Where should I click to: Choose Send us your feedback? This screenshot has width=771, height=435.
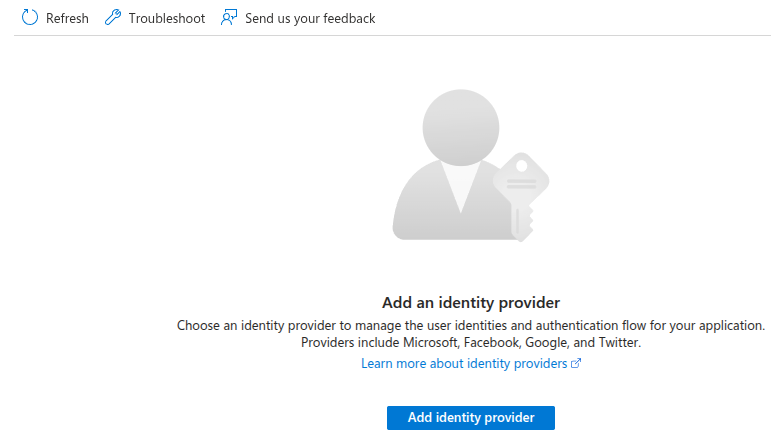(x=310, y=19)
